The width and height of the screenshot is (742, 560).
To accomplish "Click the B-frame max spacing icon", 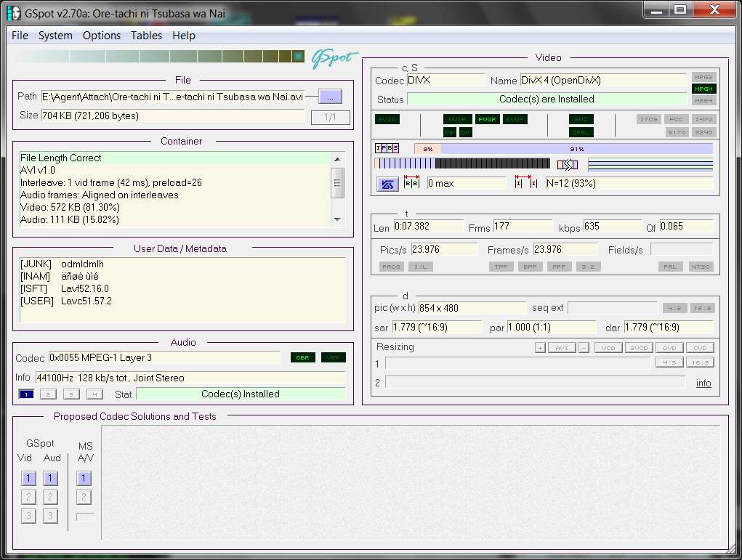I will click(411, 182).
